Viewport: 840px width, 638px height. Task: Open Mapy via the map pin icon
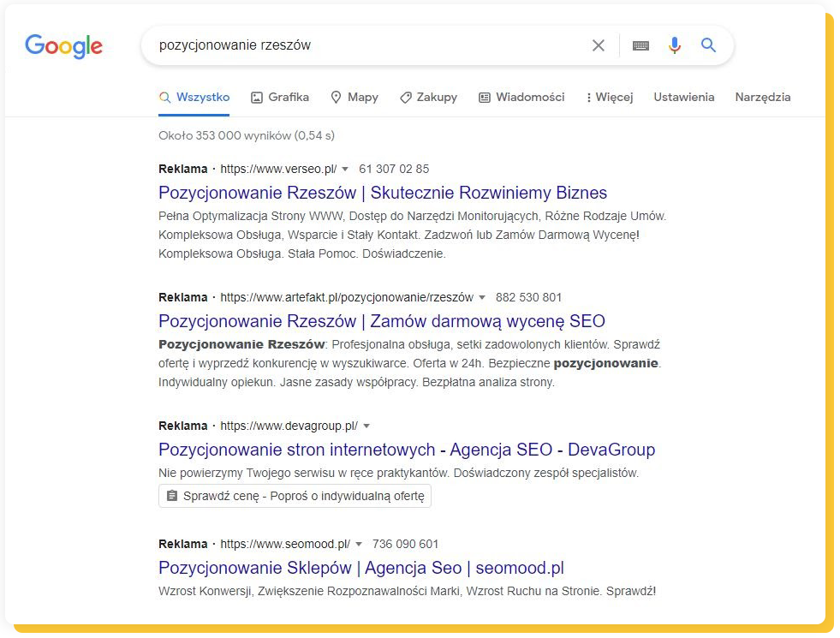[x=337, y=98]
